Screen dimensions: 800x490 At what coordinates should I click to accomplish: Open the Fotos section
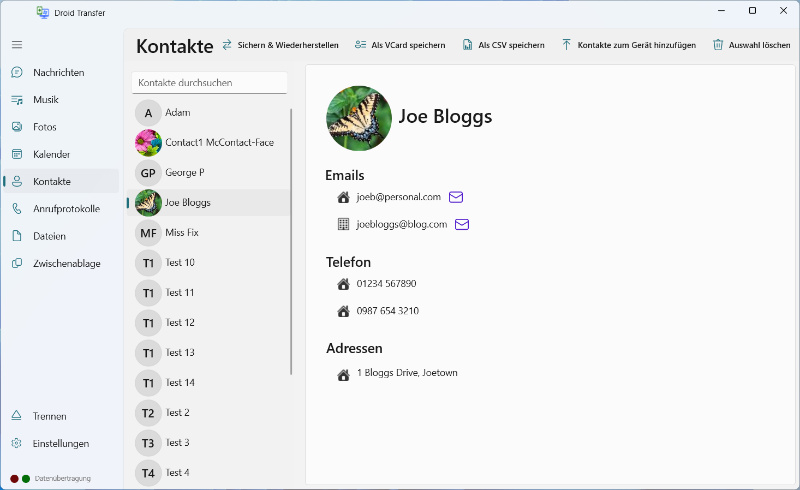point(61,127)
